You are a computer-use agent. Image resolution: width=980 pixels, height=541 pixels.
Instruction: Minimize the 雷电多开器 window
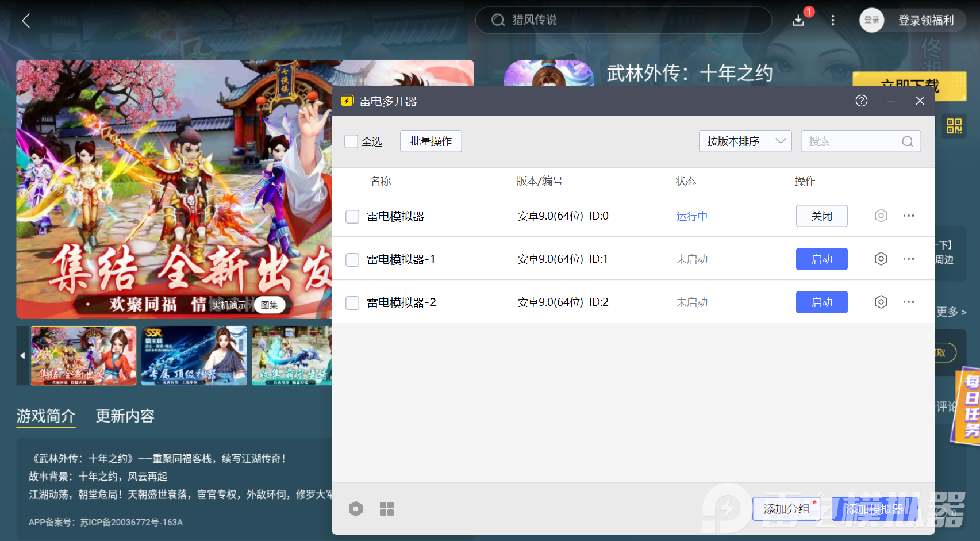[891, 101]
